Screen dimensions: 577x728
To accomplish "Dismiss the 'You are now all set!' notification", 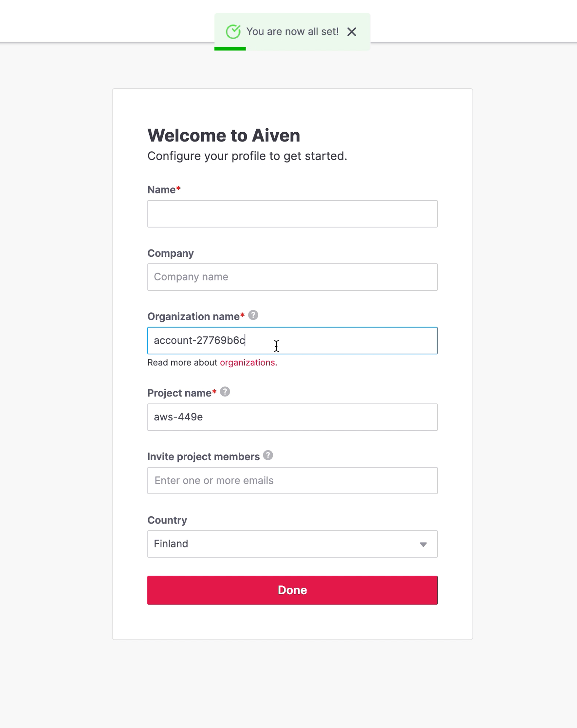I will point(352,32).
